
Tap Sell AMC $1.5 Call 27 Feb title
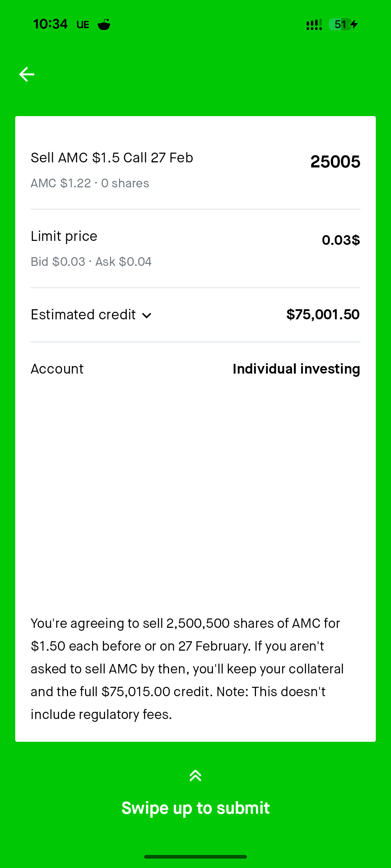112,158
